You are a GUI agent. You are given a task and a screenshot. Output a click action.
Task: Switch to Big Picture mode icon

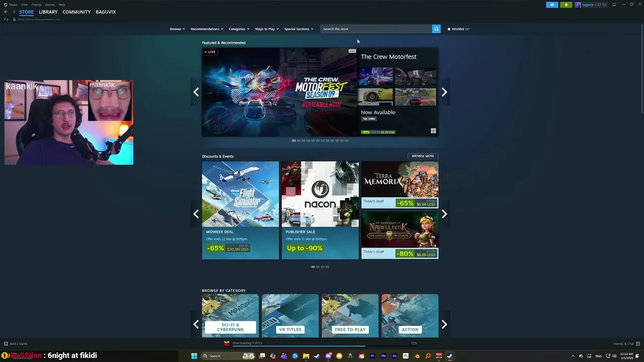614,5
